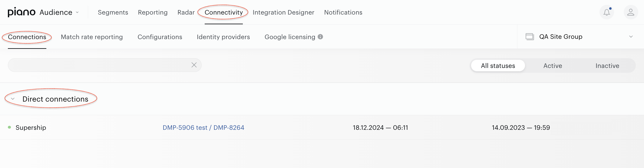Viewport: 644px width, 168px height.
Task: Open the user profile avatar icon
Action: coord(631,12)
